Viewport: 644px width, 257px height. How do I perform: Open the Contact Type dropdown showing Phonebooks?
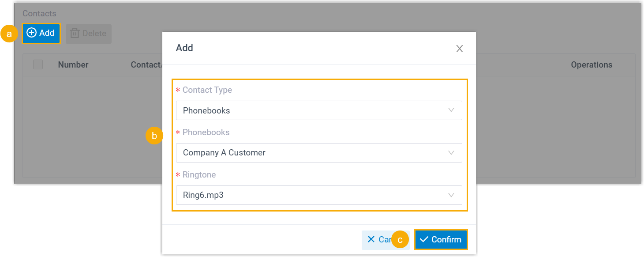click(318, 110)
